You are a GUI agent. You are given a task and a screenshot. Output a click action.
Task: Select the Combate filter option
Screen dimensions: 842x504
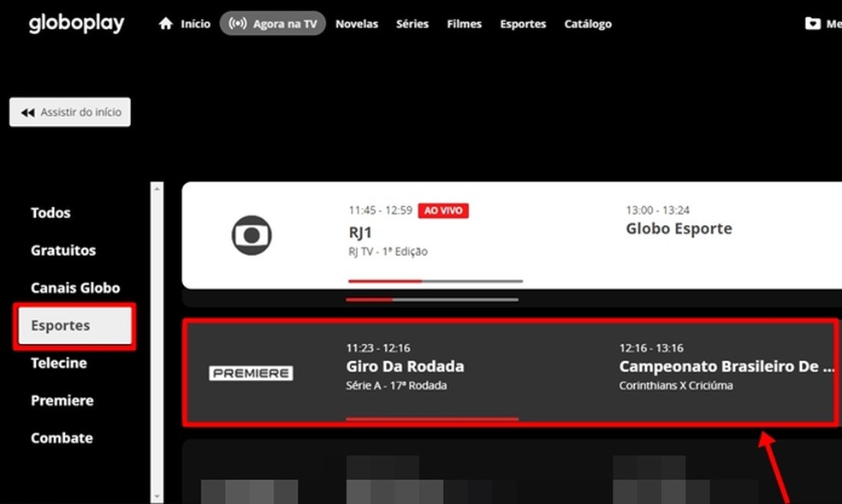tap(61, 437)
